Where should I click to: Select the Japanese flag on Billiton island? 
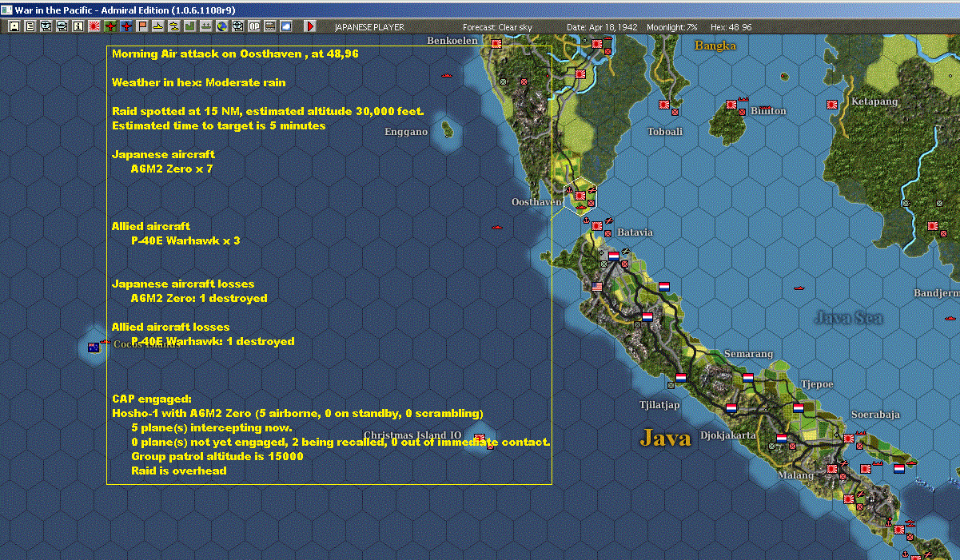click(x=731, y=105)
